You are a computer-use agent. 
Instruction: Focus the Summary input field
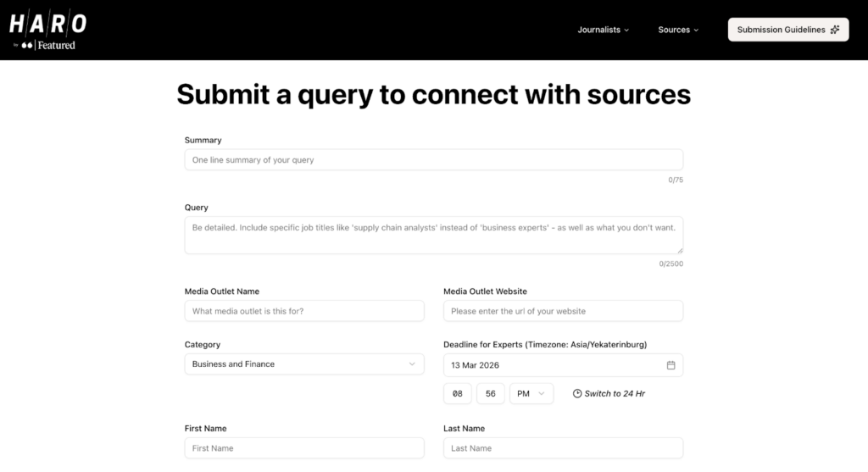click(x=433, y=160)
